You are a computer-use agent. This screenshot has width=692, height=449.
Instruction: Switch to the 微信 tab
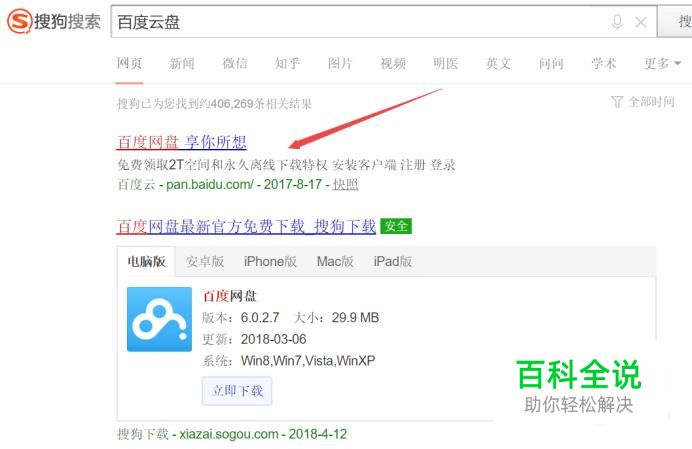coord(235,64)
